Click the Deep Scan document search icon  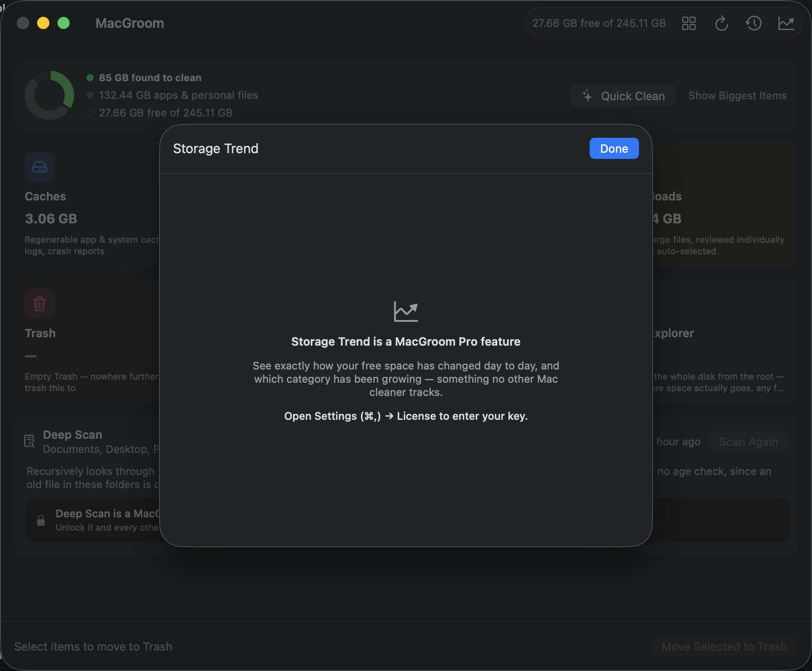pyautogui.click(x=29, y=441)
